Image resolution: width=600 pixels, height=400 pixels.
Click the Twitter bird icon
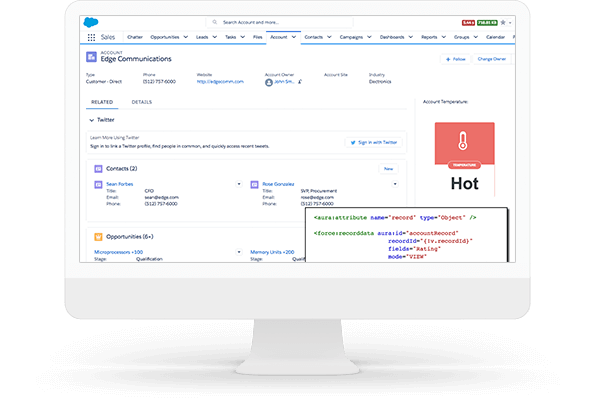click(x=353, y=142)
